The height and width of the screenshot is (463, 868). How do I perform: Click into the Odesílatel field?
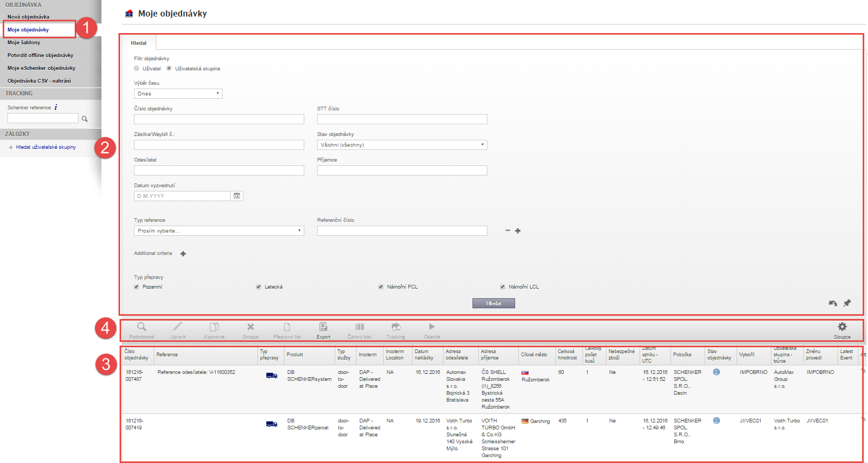click(x=219, y=170)
